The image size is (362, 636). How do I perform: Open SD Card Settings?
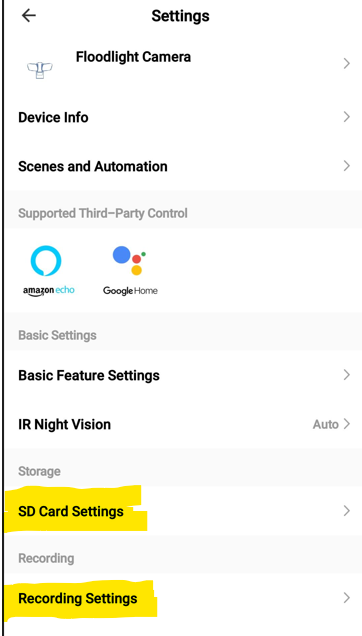point(183,511)
